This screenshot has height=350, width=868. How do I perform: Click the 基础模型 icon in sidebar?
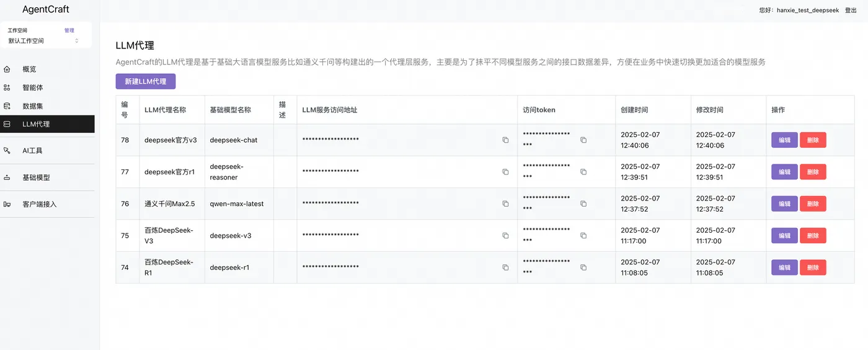[7, 177]
